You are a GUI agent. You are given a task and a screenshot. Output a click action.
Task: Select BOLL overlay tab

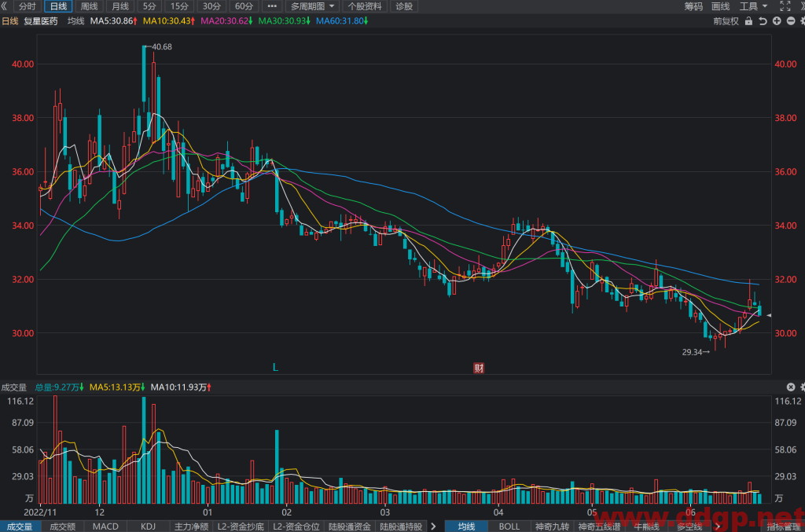coord(509,526)
